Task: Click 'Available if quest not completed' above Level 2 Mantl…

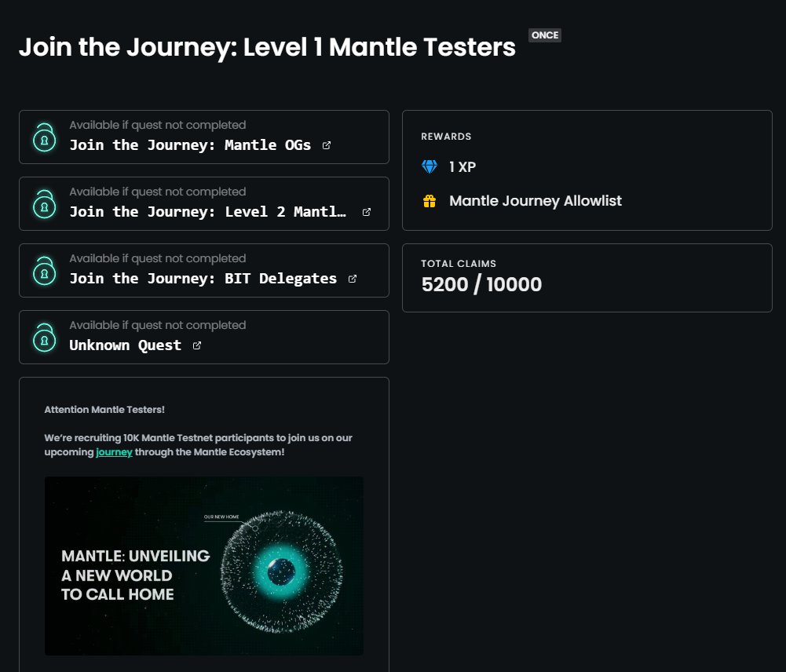Action: [x=158, y=192]
